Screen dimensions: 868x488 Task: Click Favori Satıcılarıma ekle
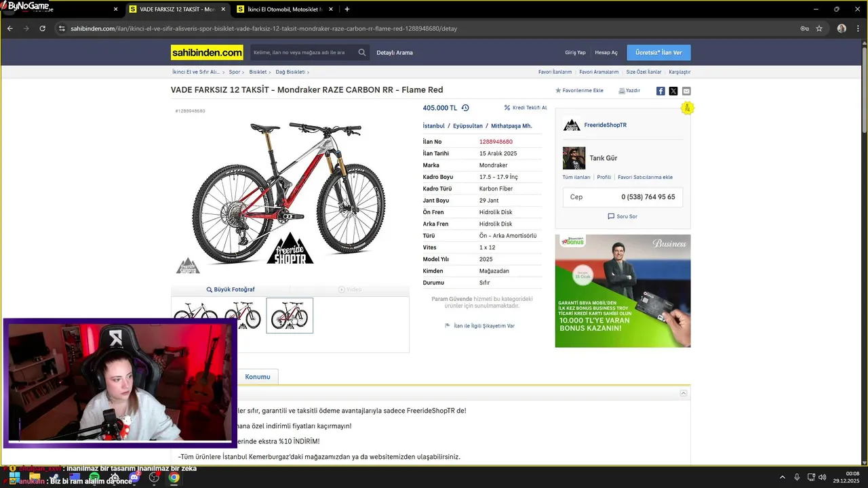(645, 177)
